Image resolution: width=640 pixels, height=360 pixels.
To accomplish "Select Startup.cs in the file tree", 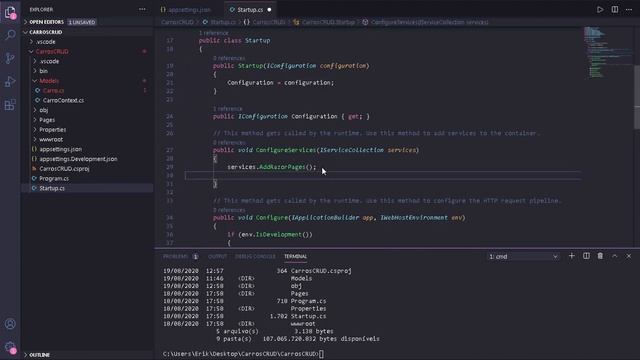I will click(87, 189).
